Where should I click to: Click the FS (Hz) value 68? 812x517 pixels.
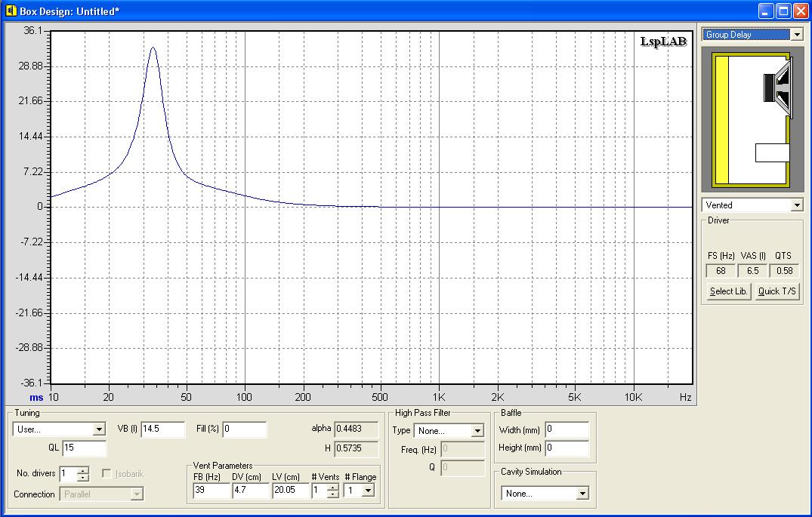point(721,271)
